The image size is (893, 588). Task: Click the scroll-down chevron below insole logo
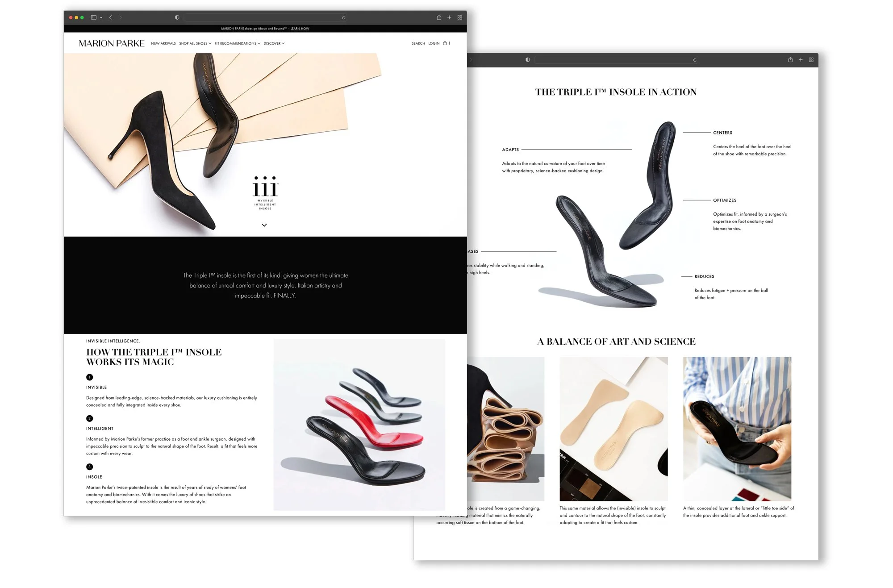tap(264, 225)
